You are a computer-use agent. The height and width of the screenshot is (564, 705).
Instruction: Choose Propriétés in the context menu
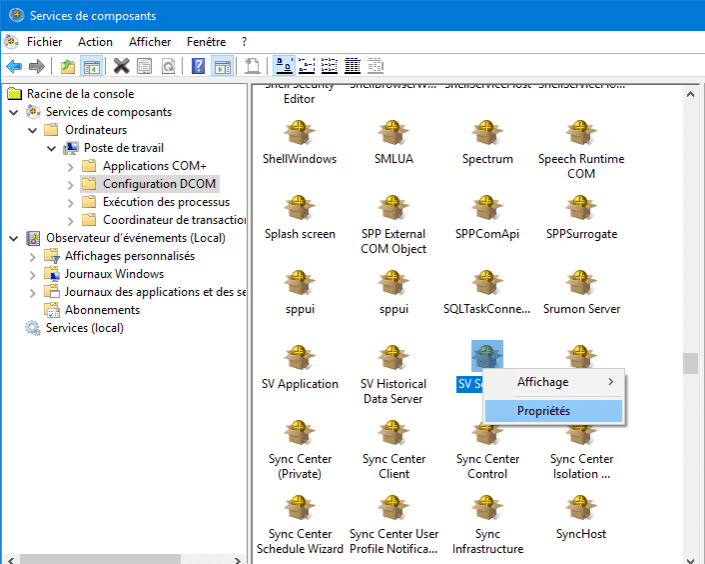544,411
